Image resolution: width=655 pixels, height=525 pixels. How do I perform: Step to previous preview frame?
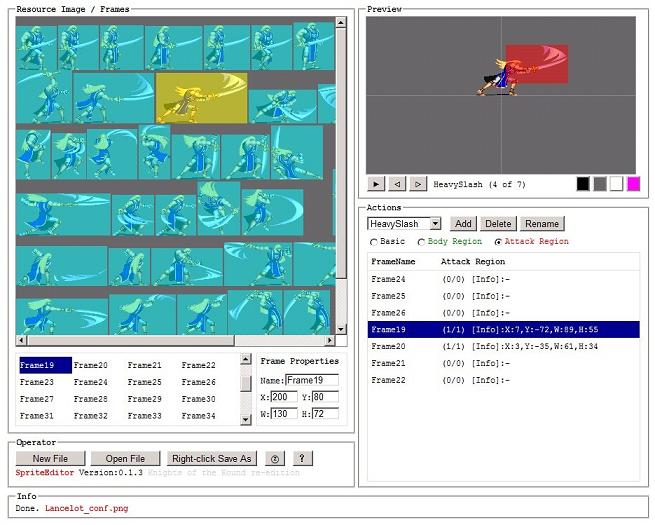pos(397,184)
